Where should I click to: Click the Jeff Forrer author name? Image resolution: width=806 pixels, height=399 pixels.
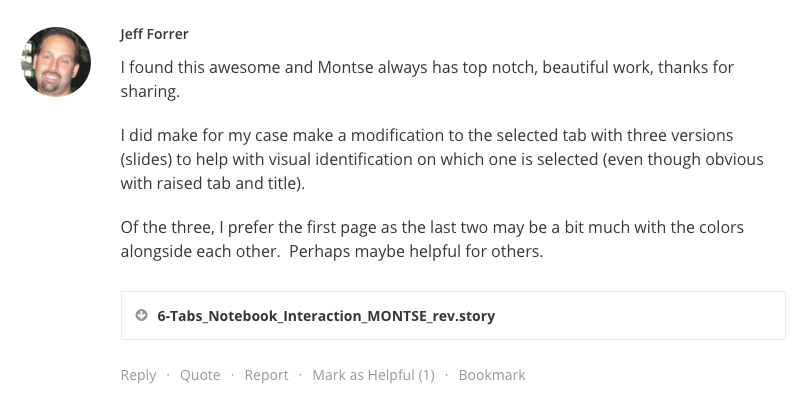pyautogui.click(x=154, y=34)
